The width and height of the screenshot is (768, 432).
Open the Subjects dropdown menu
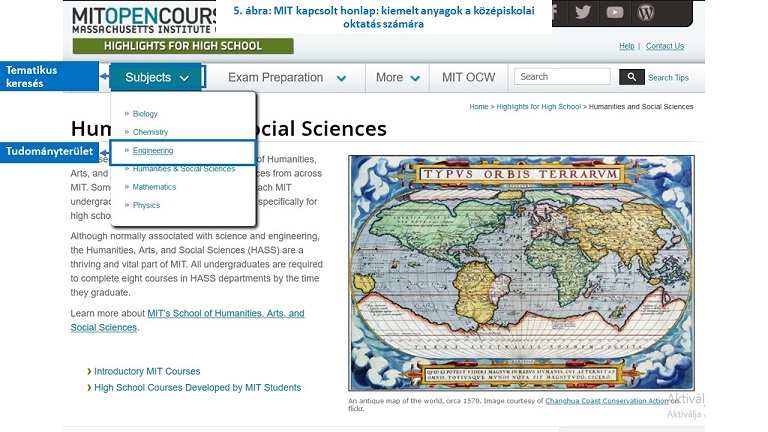point(156,77)
